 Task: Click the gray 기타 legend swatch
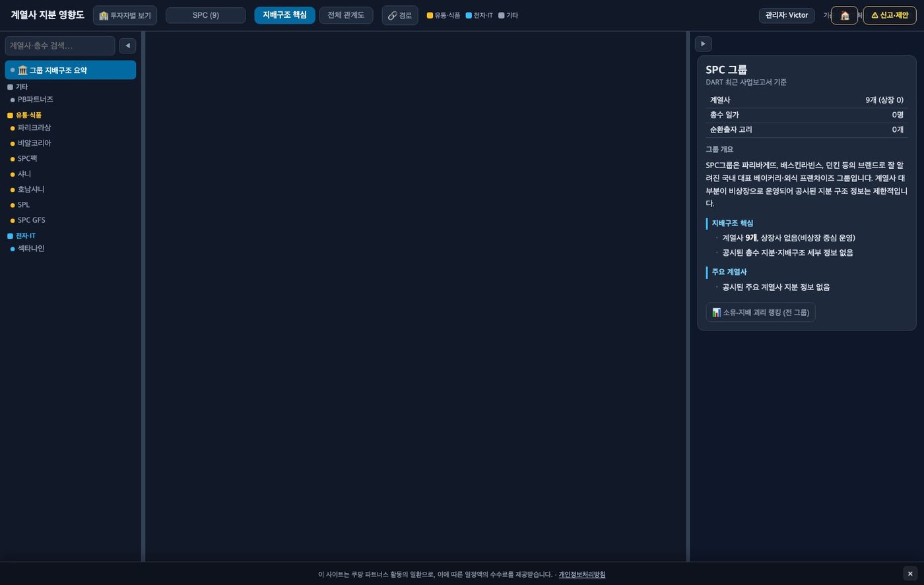coord(502,15)
